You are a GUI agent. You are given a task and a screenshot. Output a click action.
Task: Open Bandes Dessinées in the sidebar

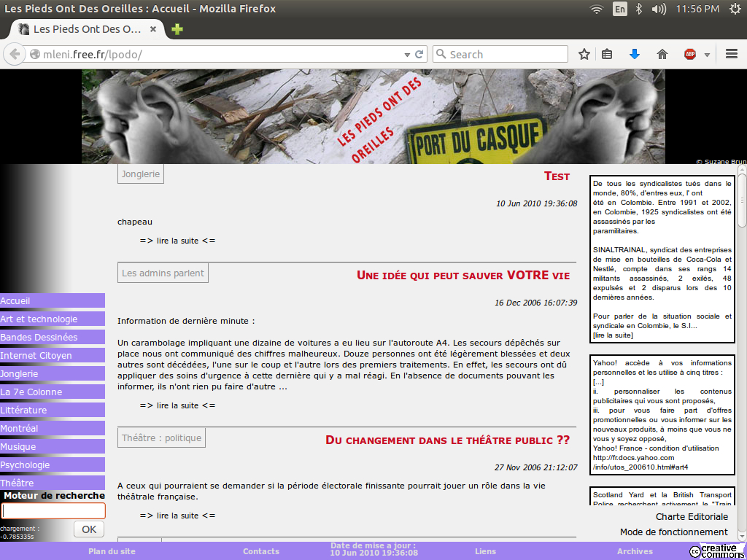coord(53,337)
